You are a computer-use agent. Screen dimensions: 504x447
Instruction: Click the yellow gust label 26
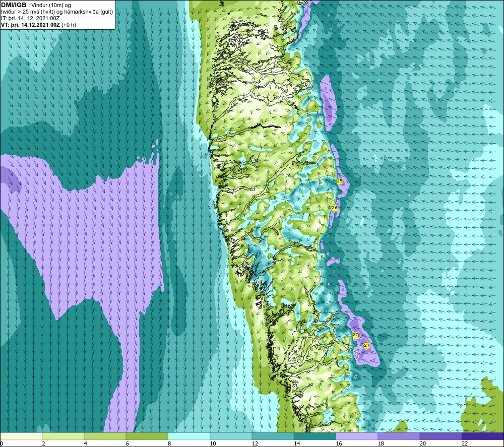click(334, 208)
